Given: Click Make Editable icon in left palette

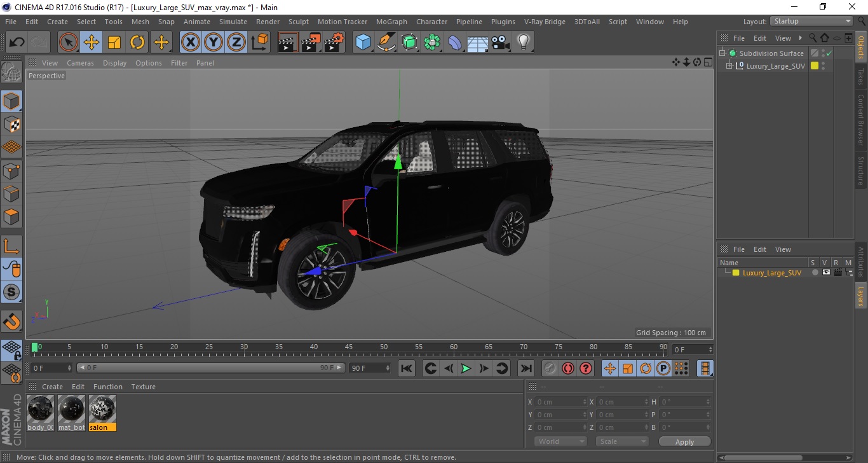Looking at the screenshot, I should (x=11, y=73).
